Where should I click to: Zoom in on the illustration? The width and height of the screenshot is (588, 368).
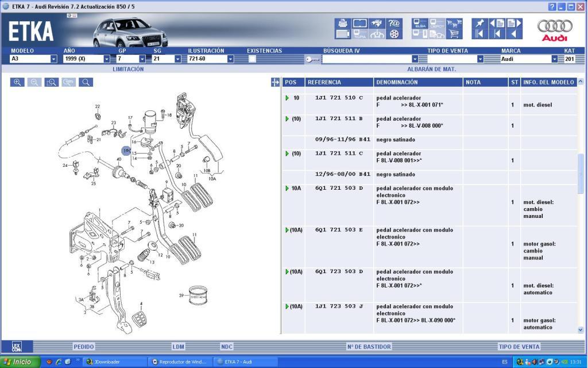pyautogui.click(x=17, y=82)
